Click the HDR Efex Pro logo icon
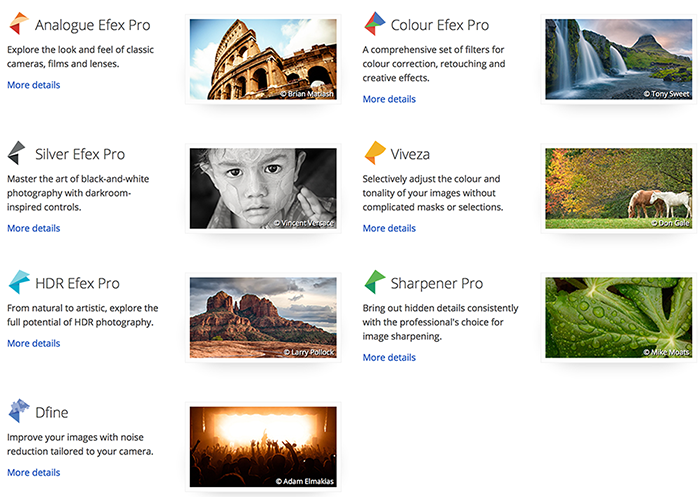The height and width of the screenshot is (497, 700). [19, 282]
